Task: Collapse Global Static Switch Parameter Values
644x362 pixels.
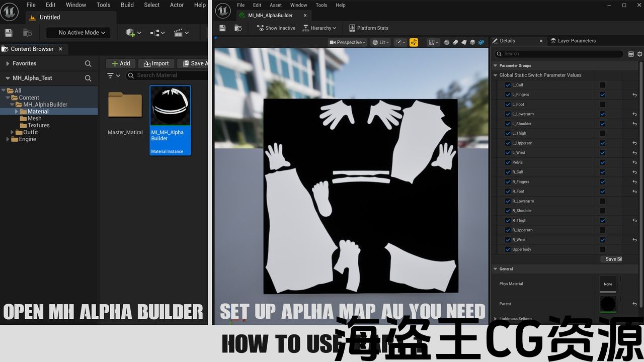Action: click(496, 75)
